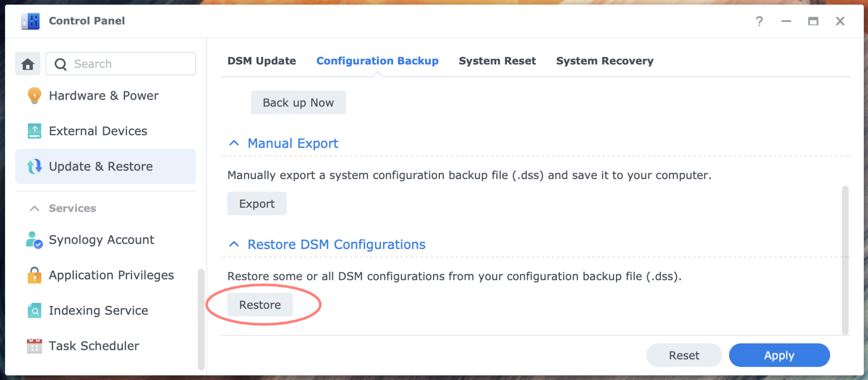This screenshot has height=380, width=868.
Task: Click inside the Search field
Action: pyautogui.click(x=123, y=63)
